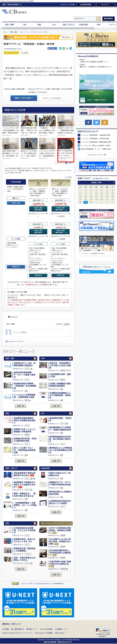Open 新商品情報 navigation tab
The height and width of the screenshot is (644, 117).
83,24
